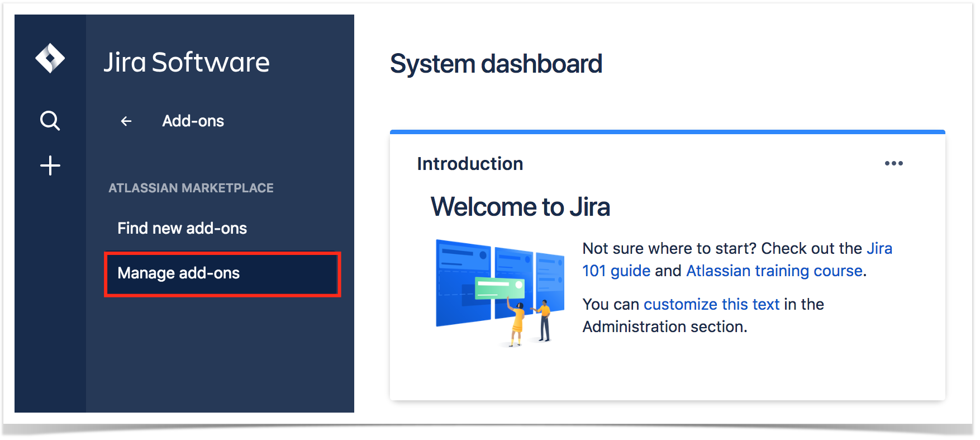Viewport: 980px width, 440px height.
Task: Go back using the left arrow icon
Action: pos(126,121)
